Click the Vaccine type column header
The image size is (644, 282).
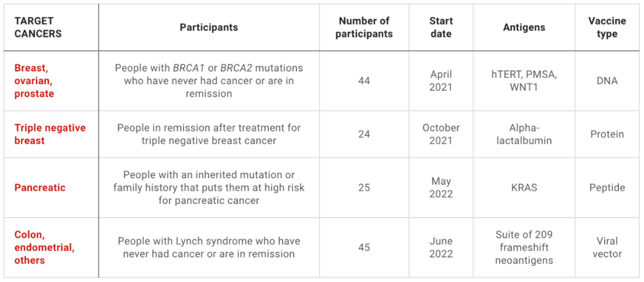607,27
